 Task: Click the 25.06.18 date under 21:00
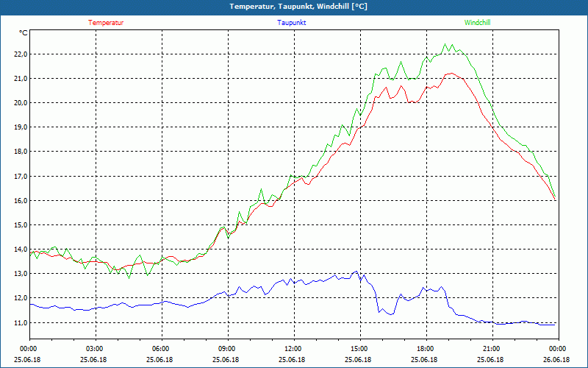click(490, 359)
